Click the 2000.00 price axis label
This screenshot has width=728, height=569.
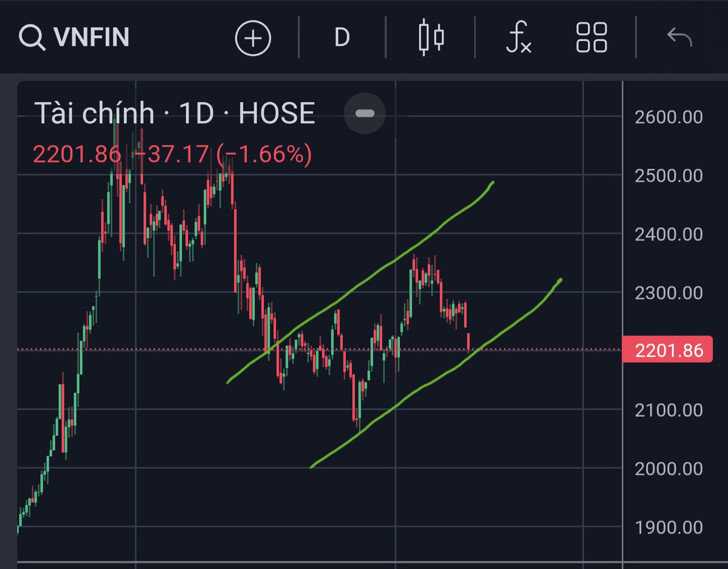[669, 468]
